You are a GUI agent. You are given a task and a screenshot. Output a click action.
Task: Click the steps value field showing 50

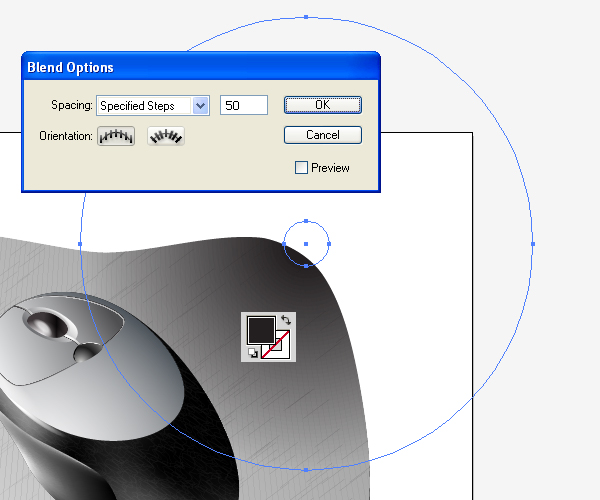(x=244, y=105)
